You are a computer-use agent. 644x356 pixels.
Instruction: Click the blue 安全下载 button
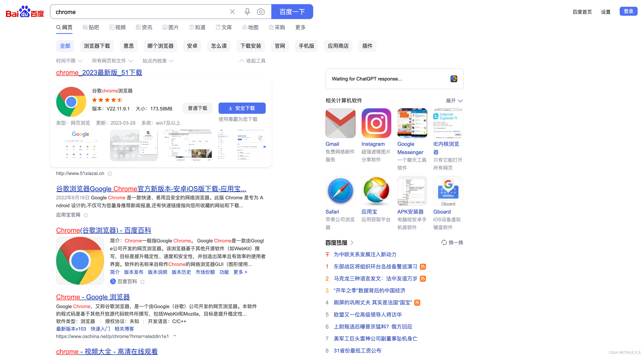[x=242, y=108]
